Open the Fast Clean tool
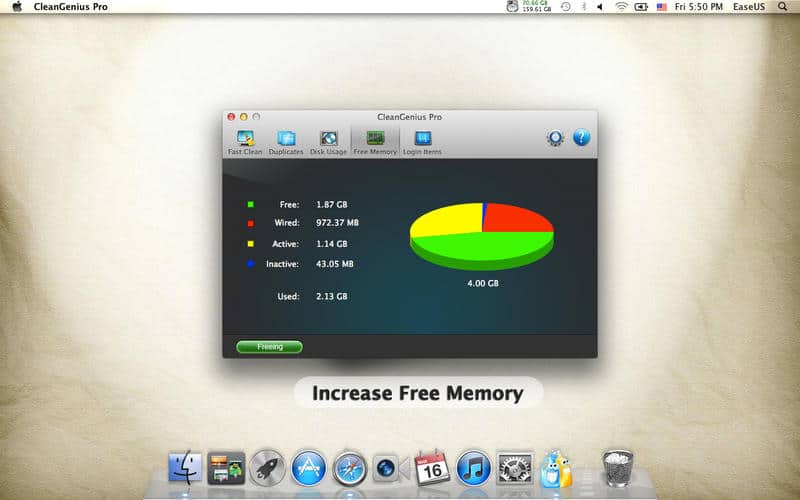Screen dimensions: 800x500 click(x=245, y=142)
